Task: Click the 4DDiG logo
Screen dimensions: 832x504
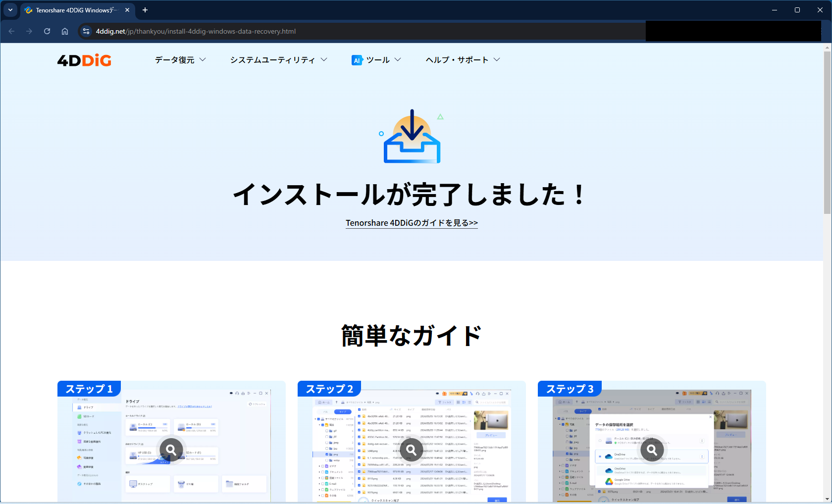Action: 84,60
